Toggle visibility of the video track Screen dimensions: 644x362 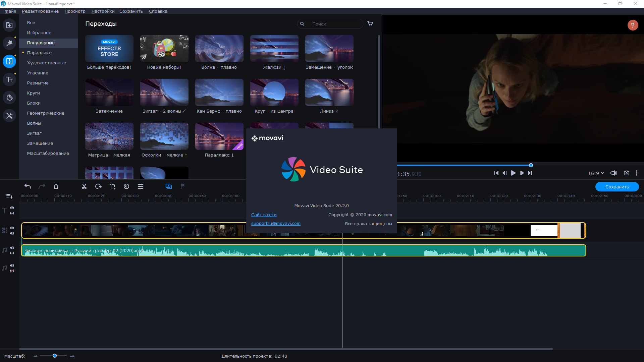click(12, 228)
